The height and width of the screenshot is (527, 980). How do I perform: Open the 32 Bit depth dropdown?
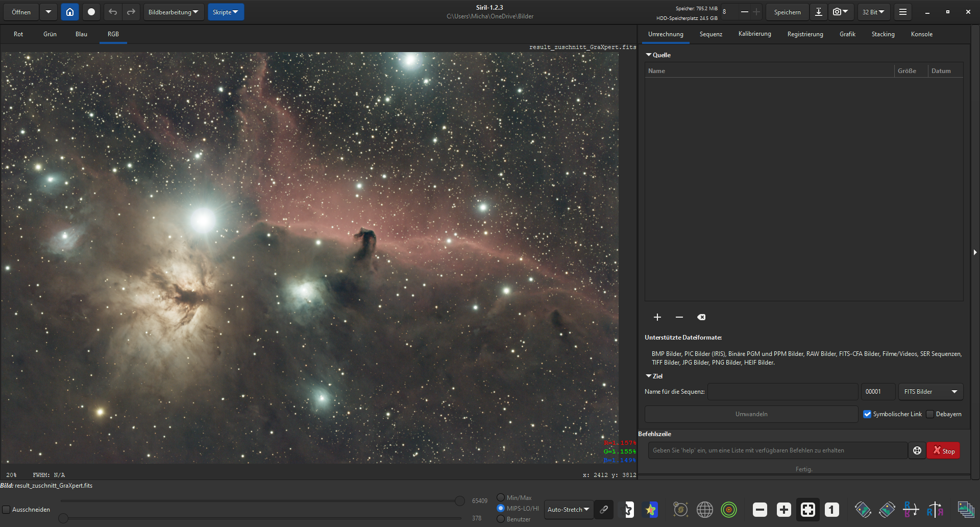coord(873,12)
